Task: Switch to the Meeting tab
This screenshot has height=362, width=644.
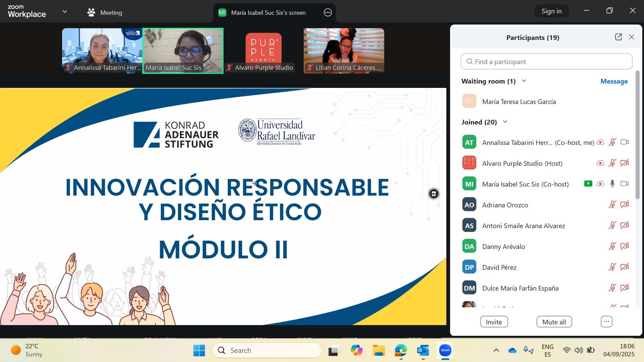Action: tap(105, 13)
